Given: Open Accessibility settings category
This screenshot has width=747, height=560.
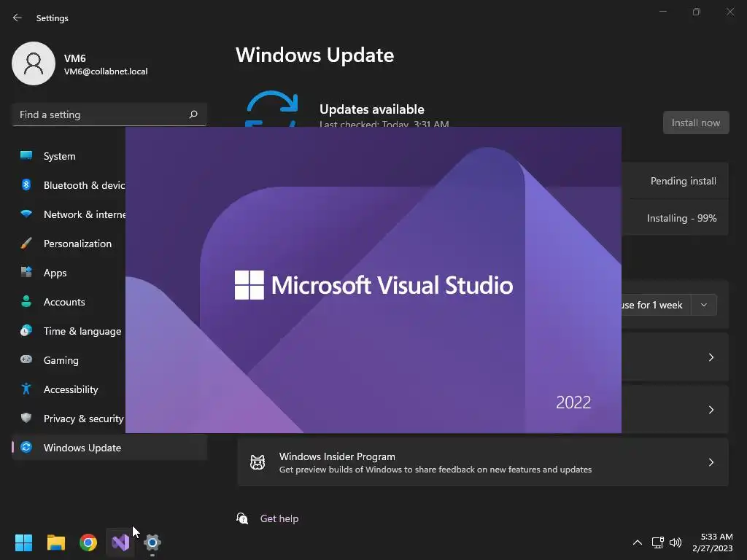Looking at the screenshot, I should coord(69,389).
